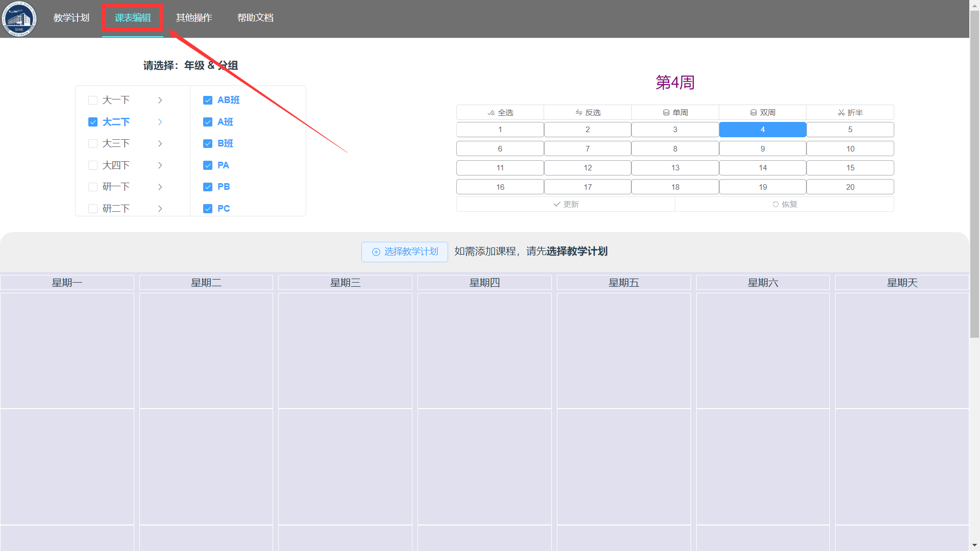
Task: Select week 15 button
Action: tap(850, 168)
